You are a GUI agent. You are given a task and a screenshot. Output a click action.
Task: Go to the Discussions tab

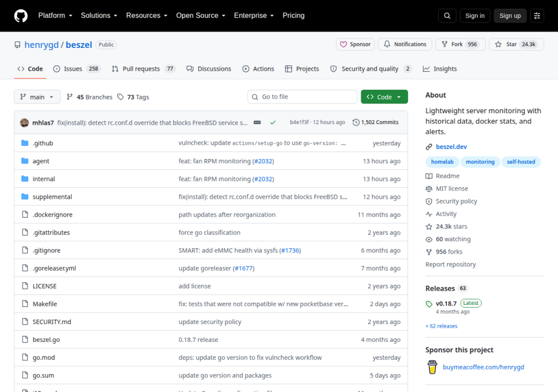209,69
